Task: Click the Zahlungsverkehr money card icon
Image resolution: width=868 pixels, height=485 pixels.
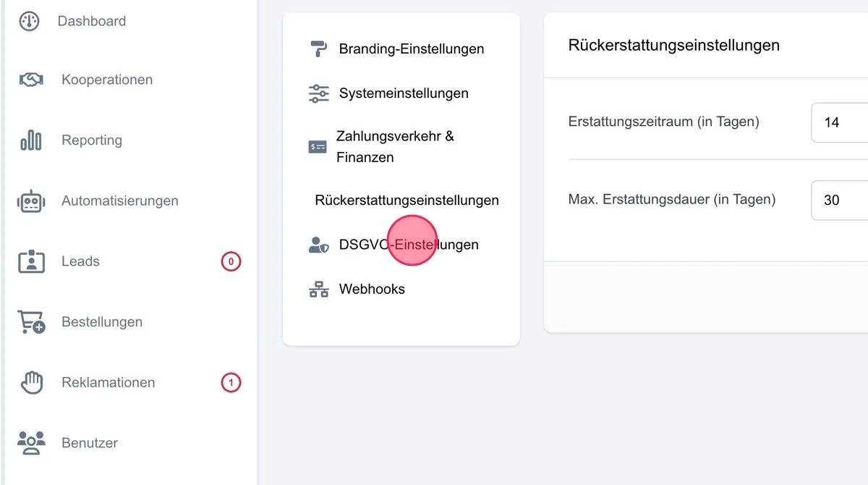Action: 318,147
